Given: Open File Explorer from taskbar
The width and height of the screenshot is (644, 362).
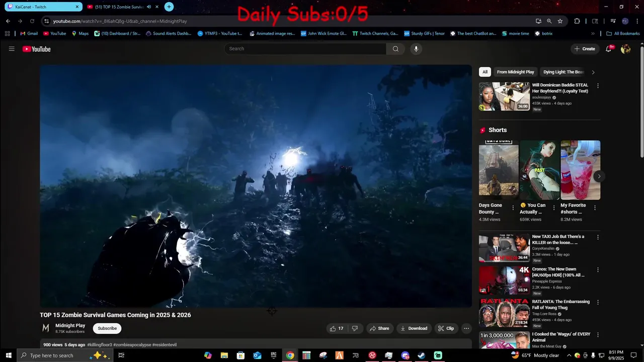Looking at the screenshot, I should [224, 355].
